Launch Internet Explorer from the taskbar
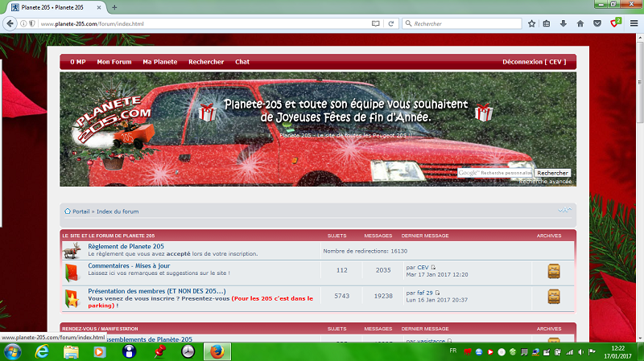Image resolution: width=644 pixels, height=361 pixels. point(42,352)
